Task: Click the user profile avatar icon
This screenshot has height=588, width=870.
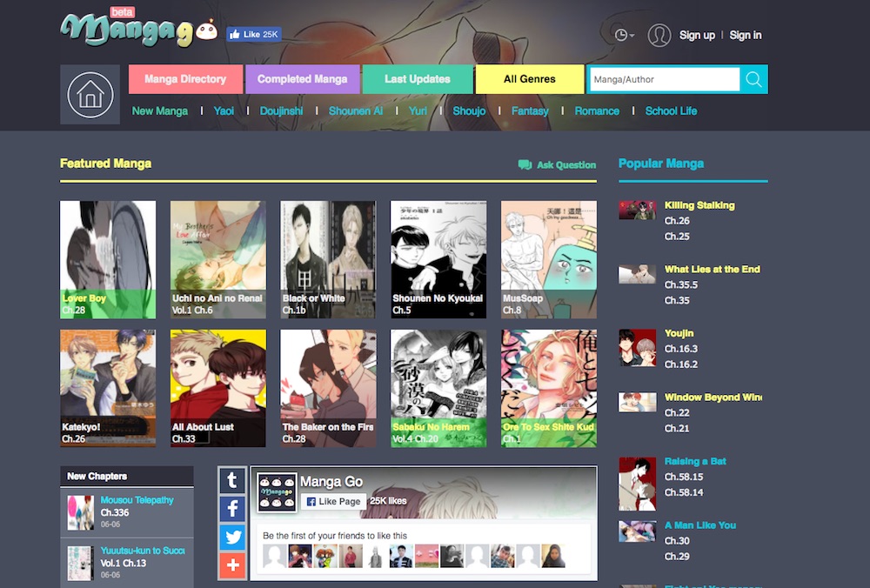Action: [659, 35]
